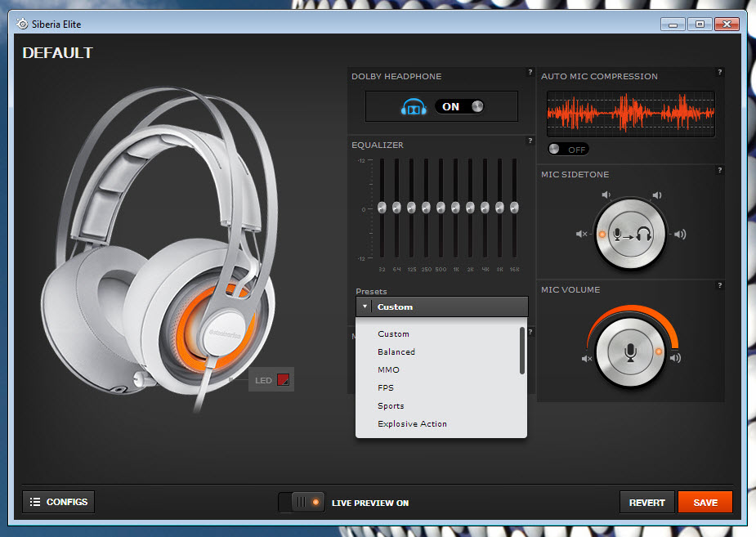The width and height of the screenshot is (756, 537).
Task: Select the LED color swatch
Action: click(283, 380)
